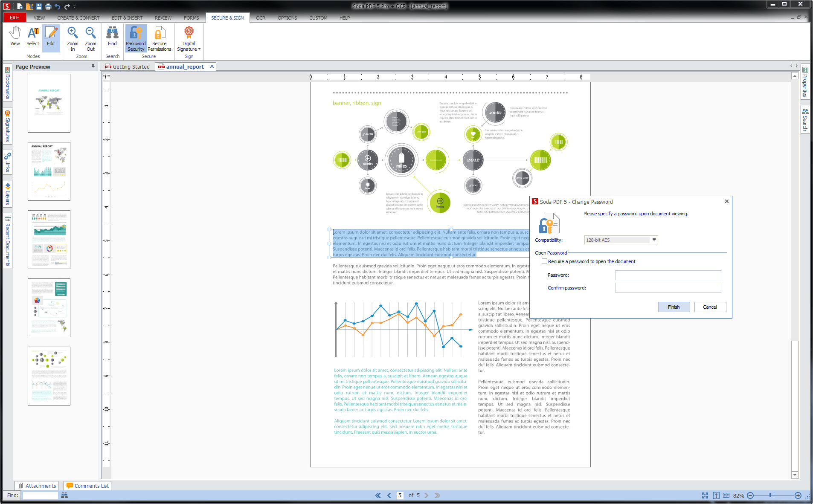Open Password Security in the ribbon
Viewport: 813px width, 504px height.
(136, 39)
